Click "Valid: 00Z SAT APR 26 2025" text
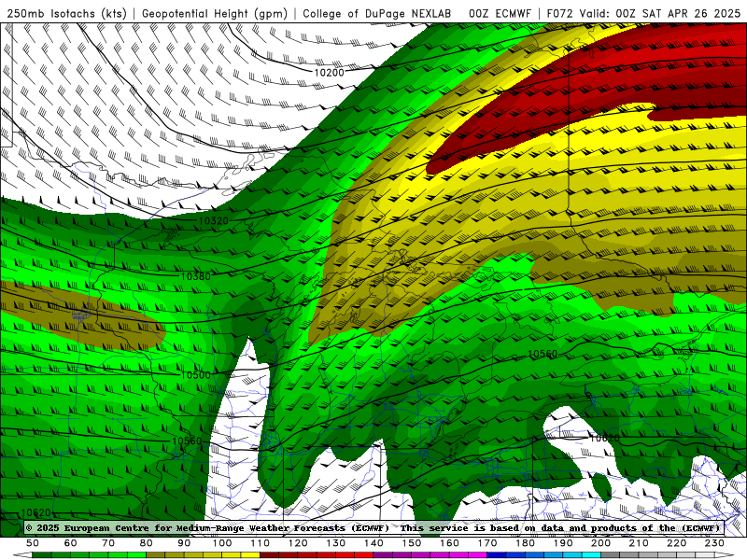747x560 pixels. pos(659,14)
